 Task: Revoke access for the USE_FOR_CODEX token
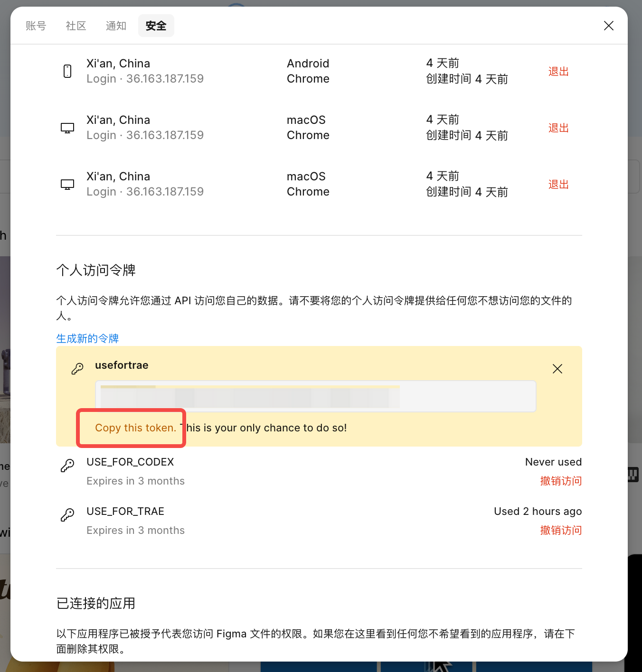click(561, 481)
